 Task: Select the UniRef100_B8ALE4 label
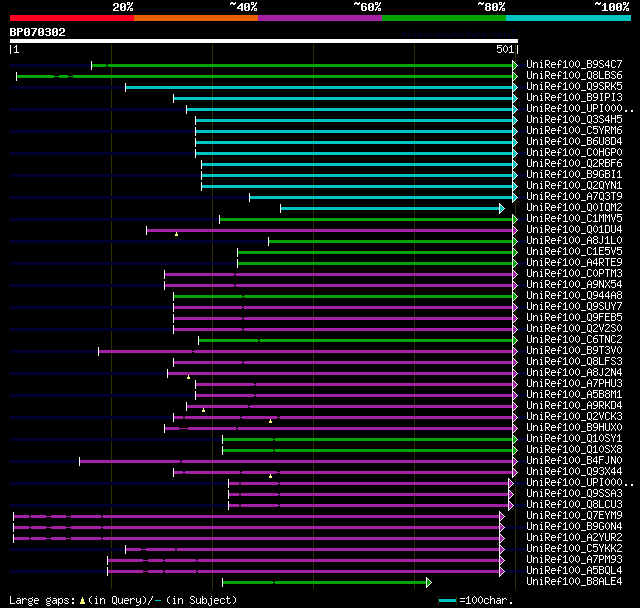[x=574, y=582]
